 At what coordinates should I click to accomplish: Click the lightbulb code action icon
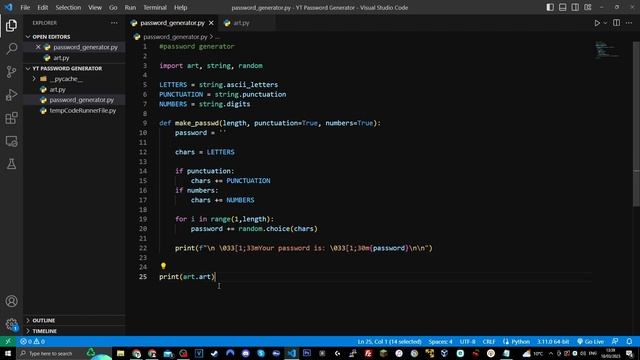(163, 266)
